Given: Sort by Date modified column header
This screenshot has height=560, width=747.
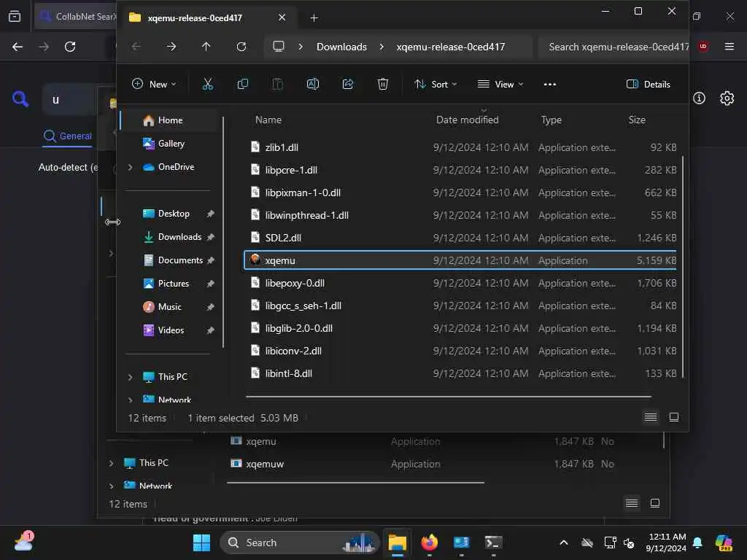Looking at the screenshot, I should tap(467, 120).
